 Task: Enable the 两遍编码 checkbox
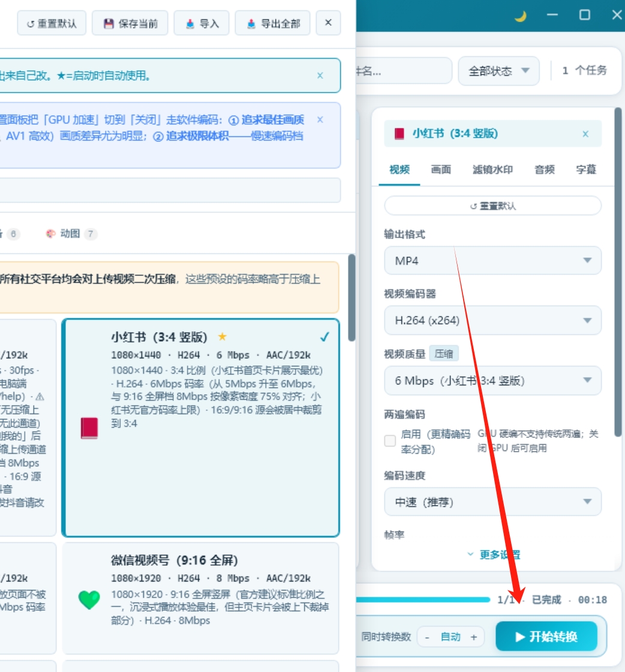(x=390, y=440)
